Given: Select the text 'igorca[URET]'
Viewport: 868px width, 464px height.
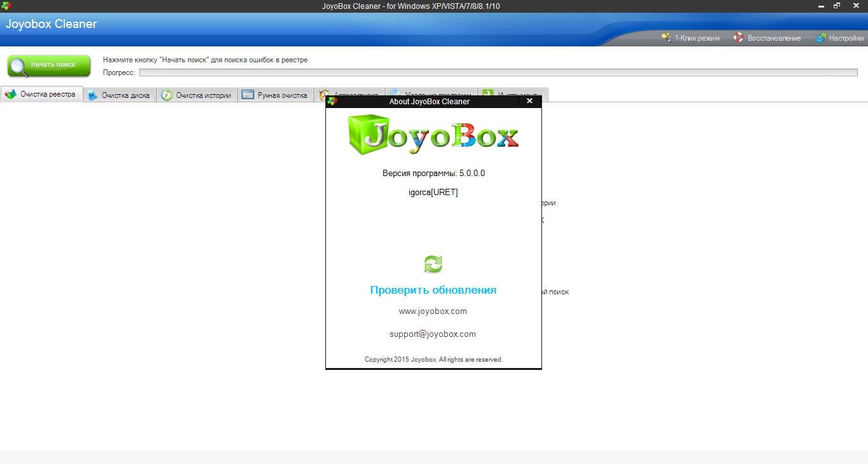Looking at the screenshot, I should (x=433, y=192).
